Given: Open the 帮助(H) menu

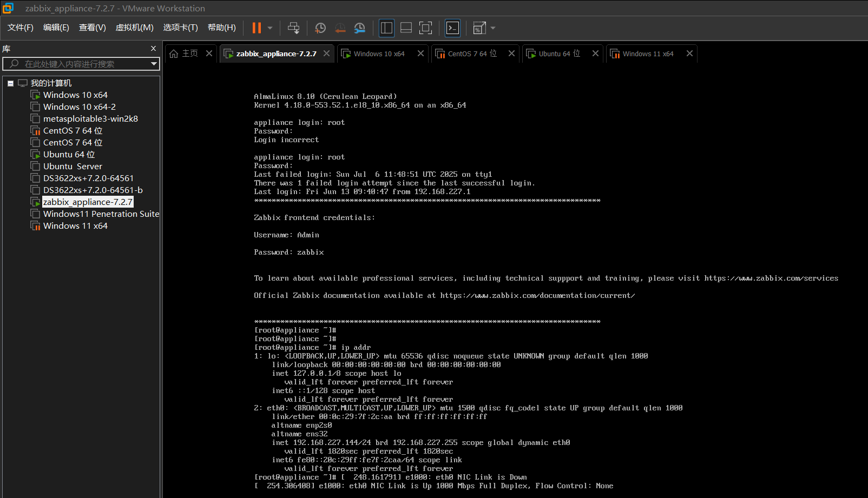Looking at the screenshot, I should [222, 28].
